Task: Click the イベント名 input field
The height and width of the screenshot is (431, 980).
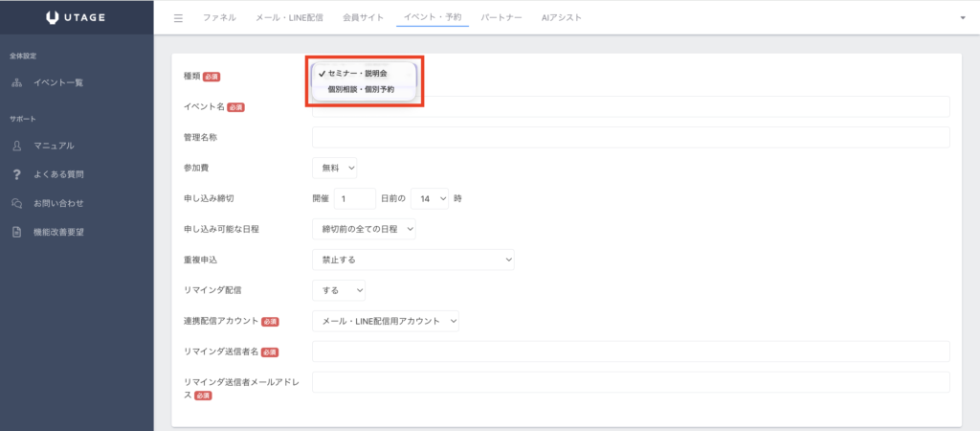Action: click(x=631, y=106)
